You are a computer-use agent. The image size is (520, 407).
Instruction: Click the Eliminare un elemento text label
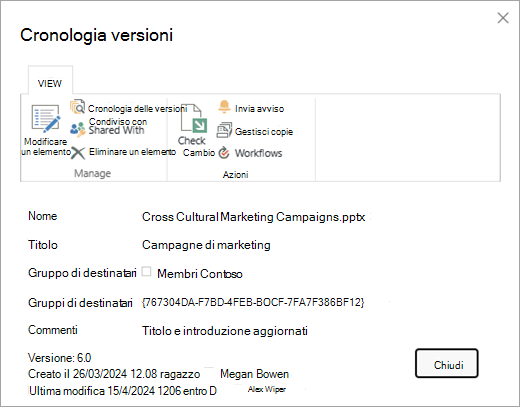point(132,152)
